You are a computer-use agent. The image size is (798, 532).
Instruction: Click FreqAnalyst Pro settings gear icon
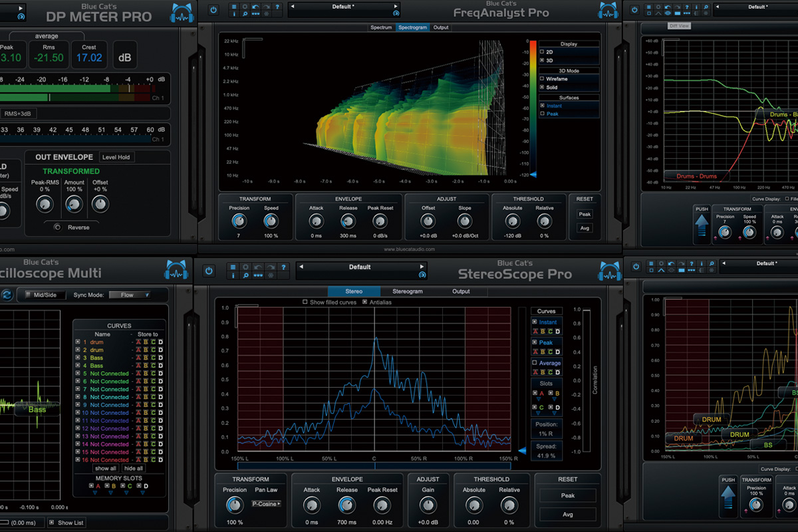(x=245, y=7)
